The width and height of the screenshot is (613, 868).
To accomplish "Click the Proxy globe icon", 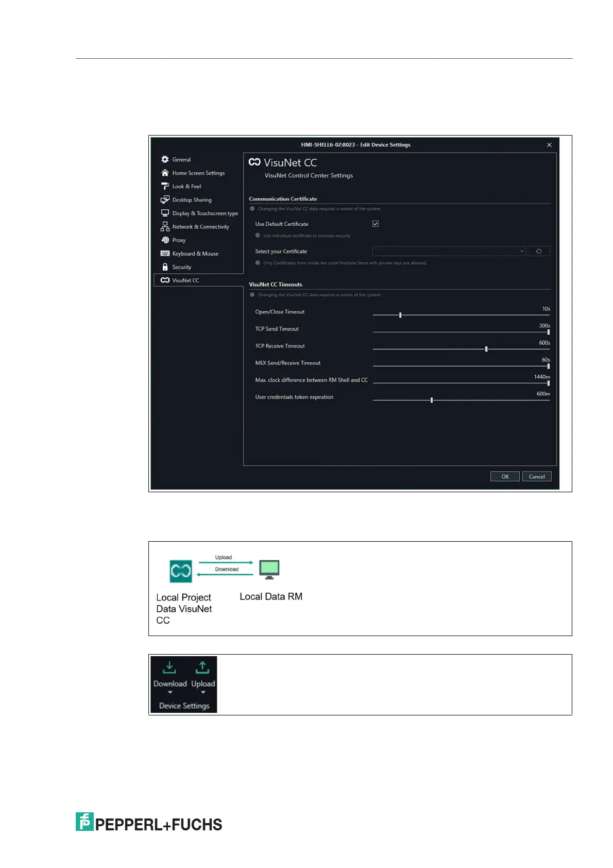I will [165, 240].
